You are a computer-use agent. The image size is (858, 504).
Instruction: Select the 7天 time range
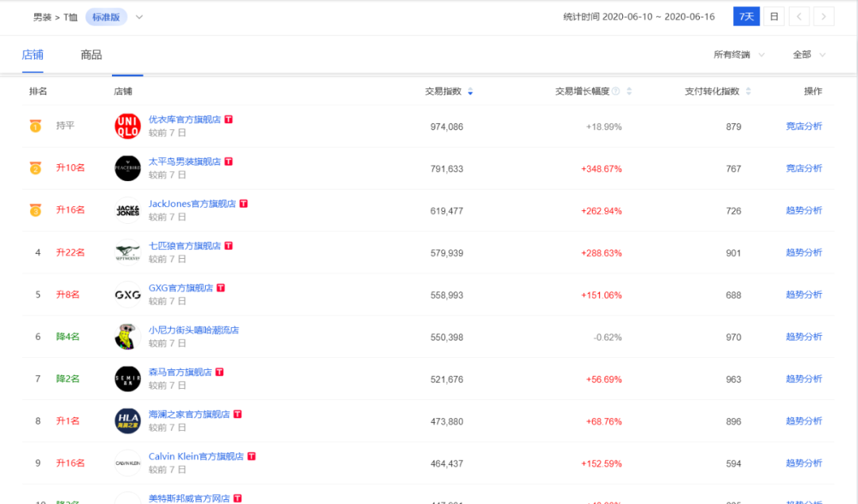(x=746, y=17)
